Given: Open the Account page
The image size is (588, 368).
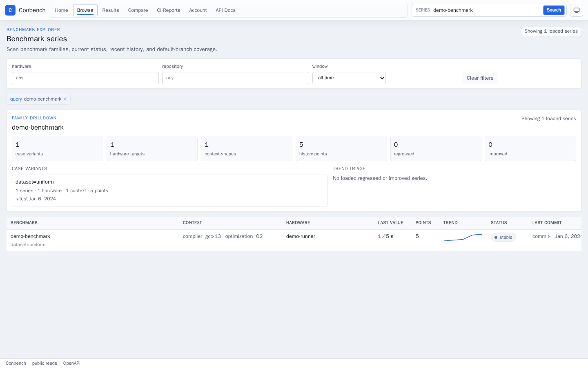Looking at the screenshot, I should tap(198, 10).
